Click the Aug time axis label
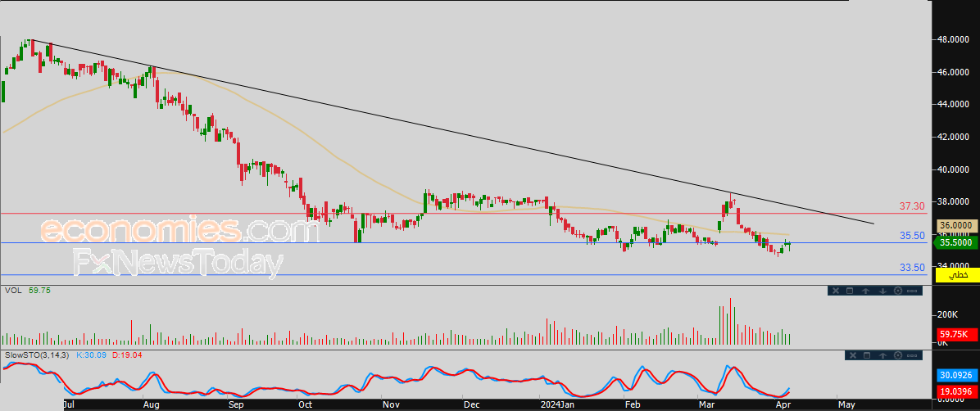This screenshot has height=411, width=980. 151,404
